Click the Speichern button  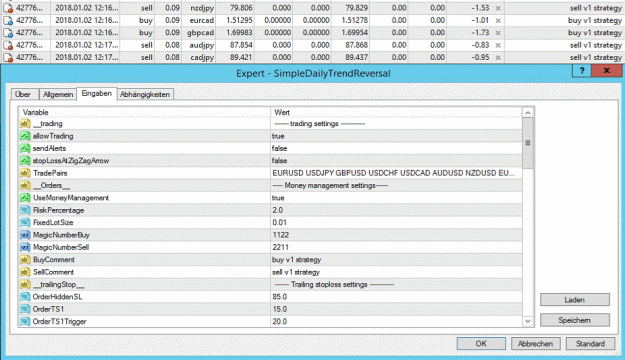pyautogui.click(x=575, y=320)
